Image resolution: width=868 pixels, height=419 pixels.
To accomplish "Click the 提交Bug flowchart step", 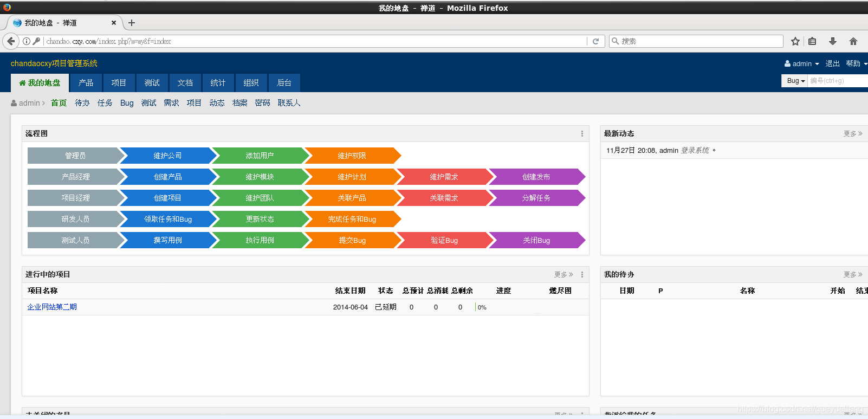I will point(352,240).
